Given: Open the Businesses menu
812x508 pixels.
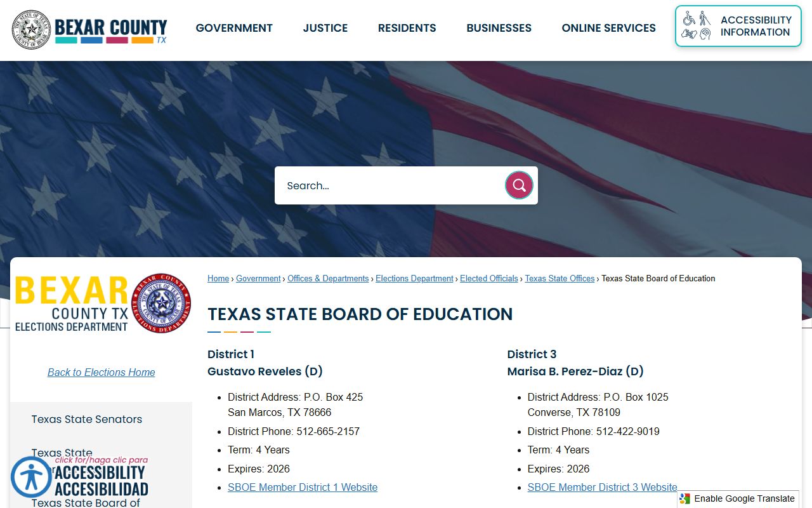Looking at the screenshot, I should point(499,28).
